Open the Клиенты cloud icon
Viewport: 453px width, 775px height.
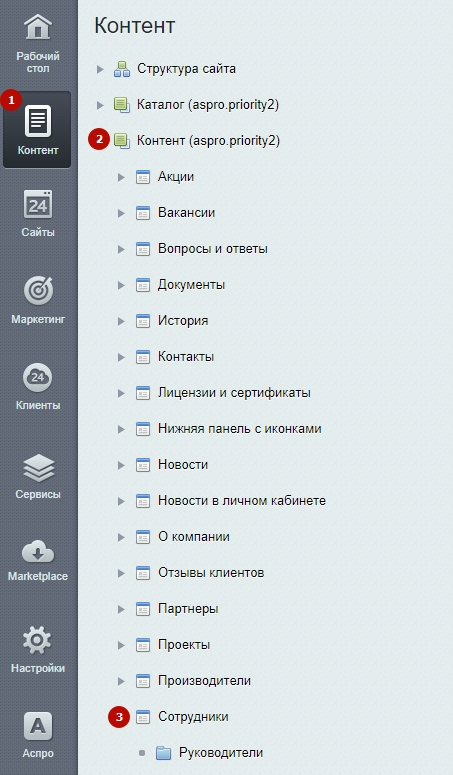(x=38, y=378)
